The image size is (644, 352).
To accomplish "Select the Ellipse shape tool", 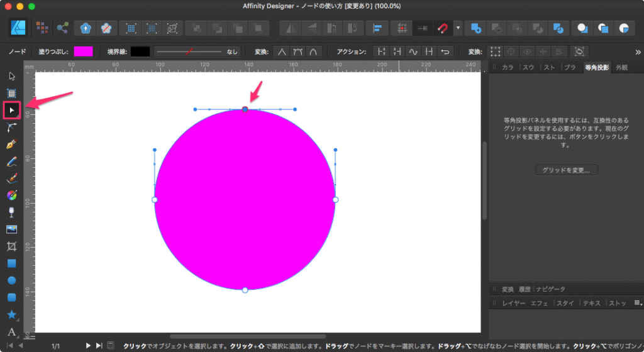I will [x=11, y=280].
